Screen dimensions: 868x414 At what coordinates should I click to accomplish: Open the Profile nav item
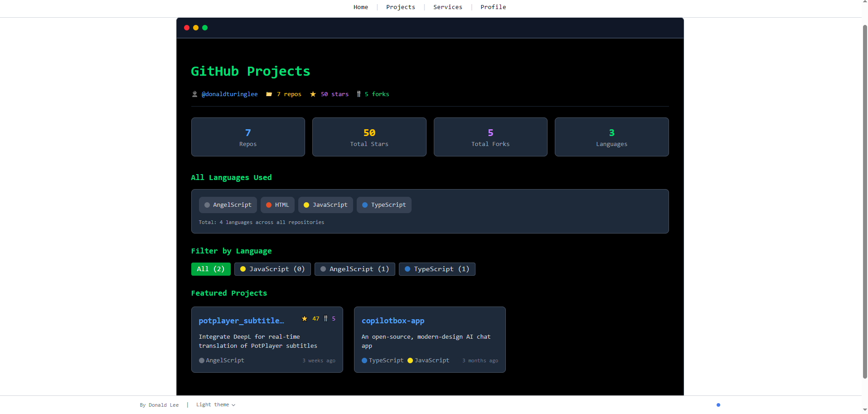(493, 7)
